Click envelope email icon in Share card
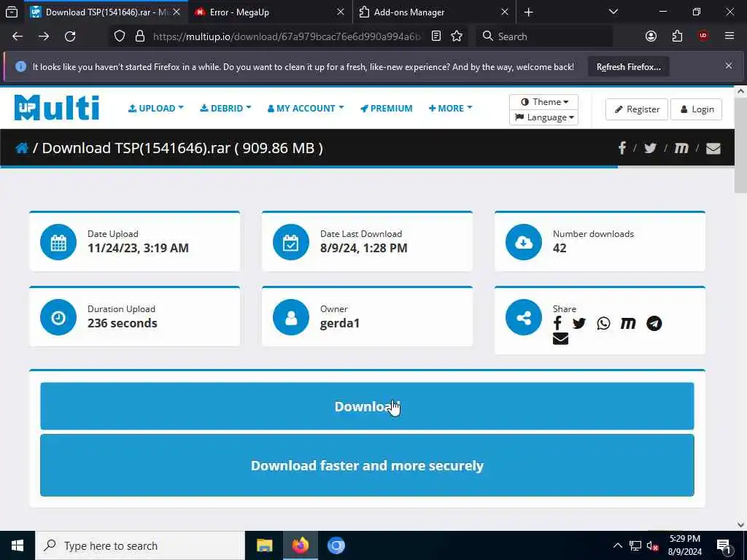 pos(560,338)
